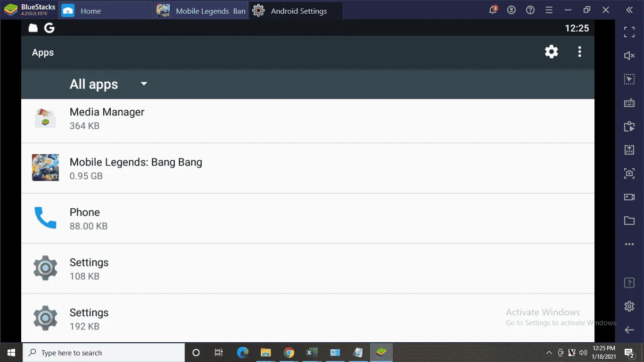
Task: Open the multi-instance sync icon in the sidebar
Action: coord(629,126)
